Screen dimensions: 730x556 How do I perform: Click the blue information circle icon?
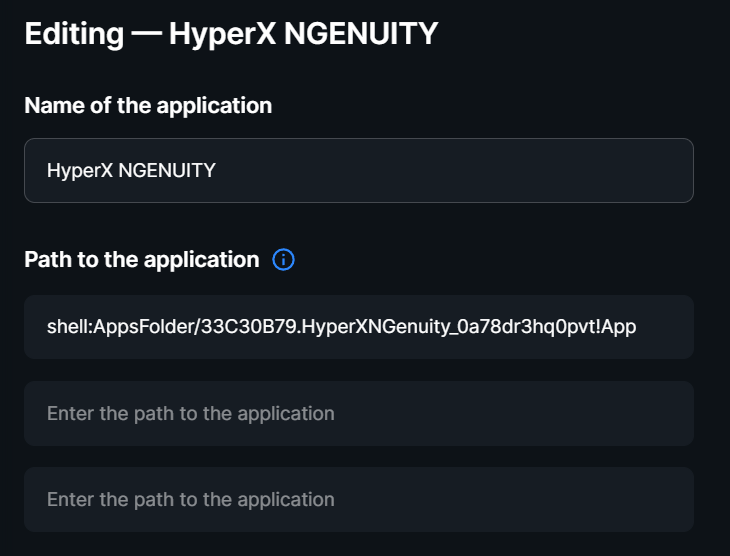pos(283,259)
